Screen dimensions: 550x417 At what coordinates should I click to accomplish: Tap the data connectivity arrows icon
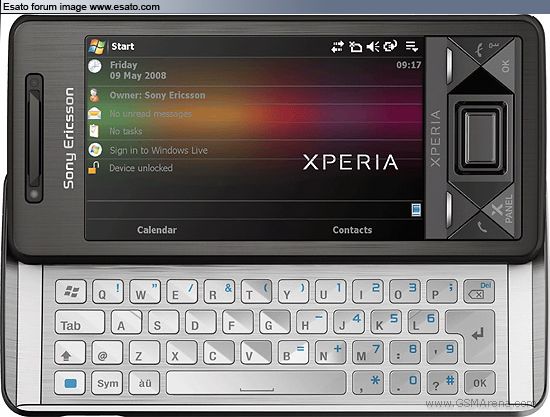[x=337, y=47]
